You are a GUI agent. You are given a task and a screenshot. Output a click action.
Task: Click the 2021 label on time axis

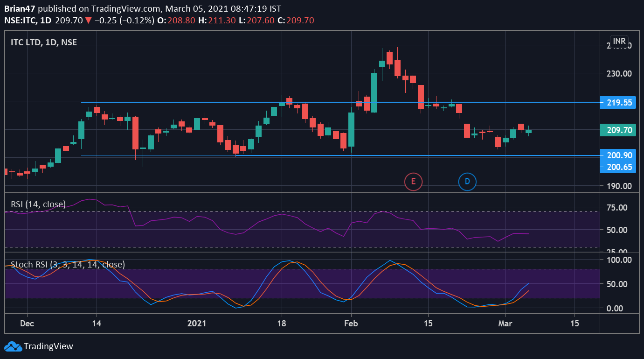pos(197,324)
